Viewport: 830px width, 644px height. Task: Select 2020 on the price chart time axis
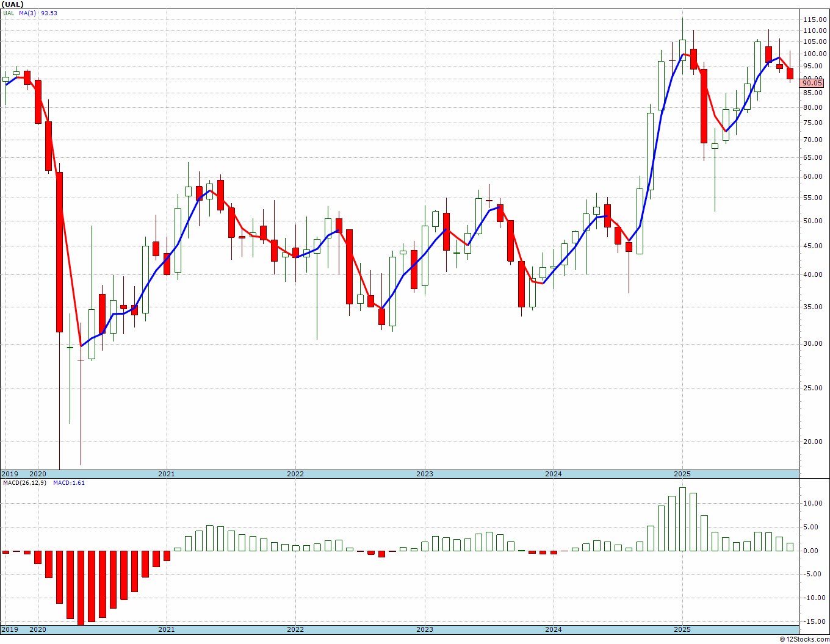click(x=38, y=474)
